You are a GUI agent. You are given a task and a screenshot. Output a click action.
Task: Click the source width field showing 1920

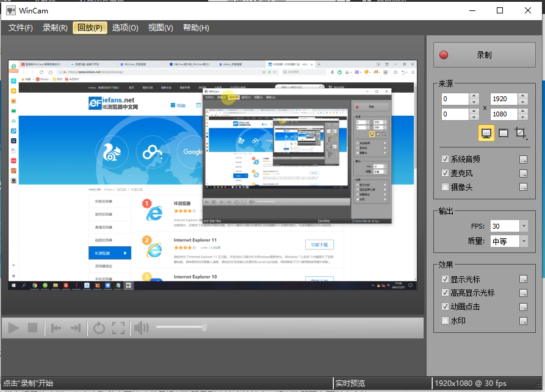tap(504, 99)
